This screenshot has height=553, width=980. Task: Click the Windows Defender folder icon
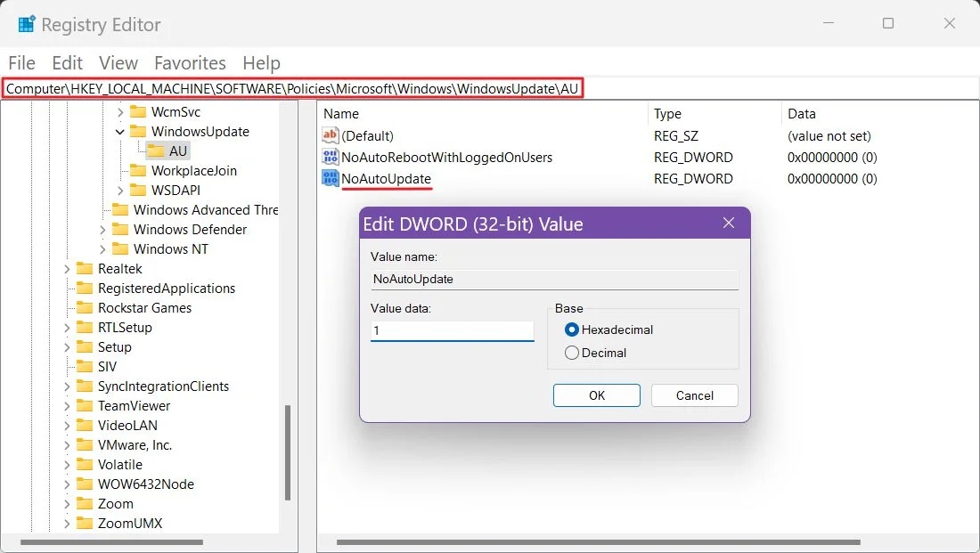pyautogui.click(x=120, y=230)
